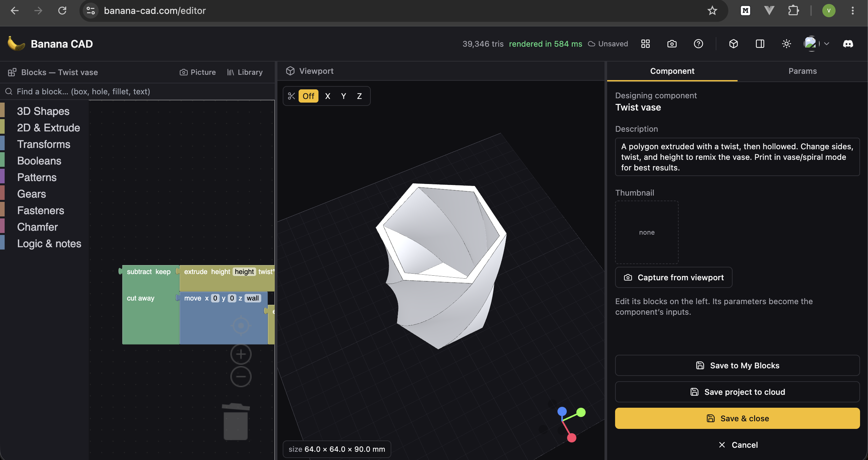Viewport: 868px width, 460px height.
Task: Center the blocks workspace with the target icon
Action: 241,326
